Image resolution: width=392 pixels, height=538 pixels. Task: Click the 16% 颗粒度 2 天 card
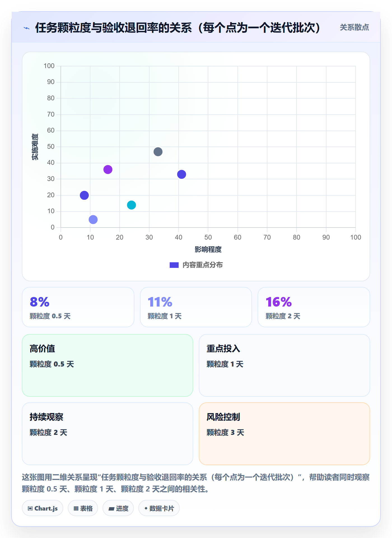(314, 307)
